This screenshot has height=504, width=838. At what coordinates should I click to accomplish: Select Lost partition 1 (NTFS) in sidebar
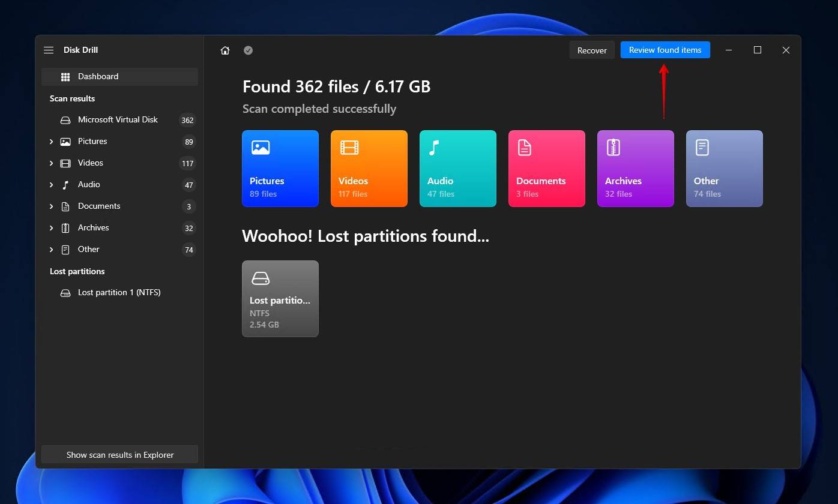point(119,293)
